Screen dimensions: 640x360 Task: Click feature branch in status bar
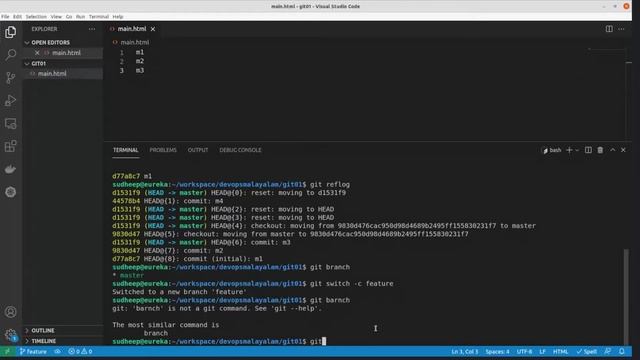[33, 352]
